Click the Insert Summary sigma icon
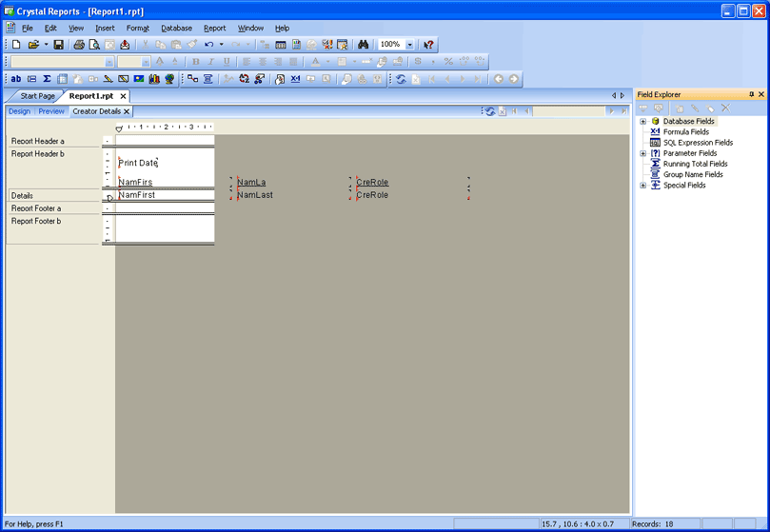The height and width of the screenshot is (532, 770). pos(47,79)
